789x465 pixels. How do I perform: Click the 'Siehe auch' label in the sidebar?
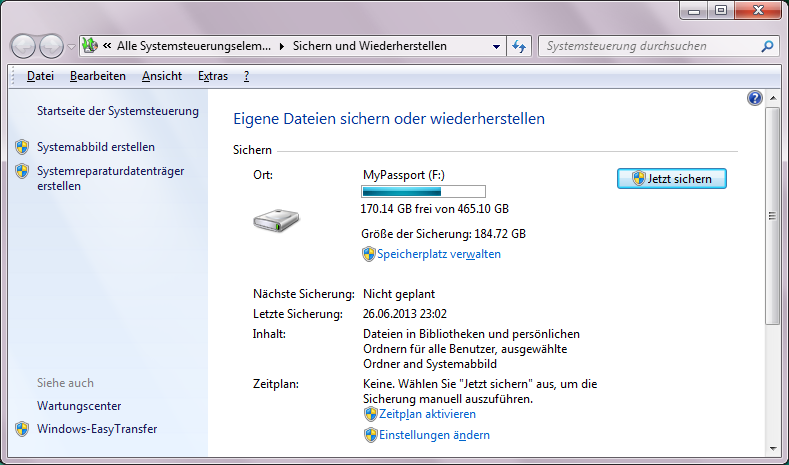pos(65,382)
